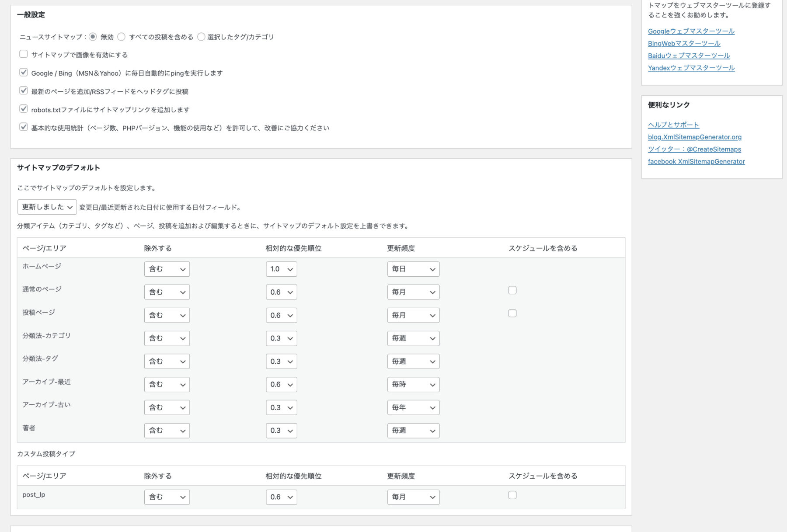Choose 選択したタグ/カテゴリ radio option
Viewport: 787px width, 532px height.
coord(201,37)
